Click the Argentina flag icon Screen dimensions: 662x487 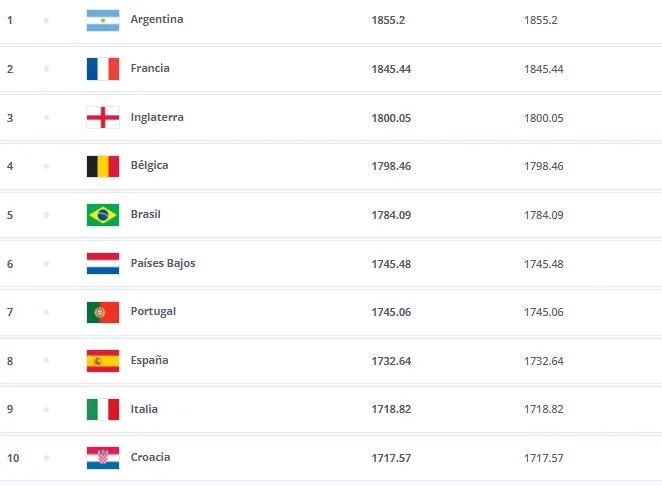point(103,20)
